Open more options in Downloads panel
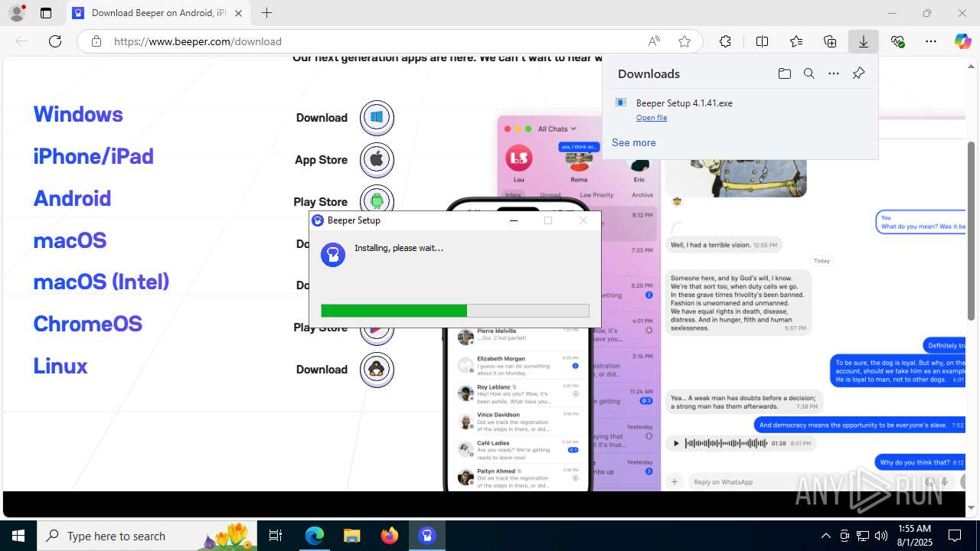This screenshot has width=980, height=551. click(834, 73)
